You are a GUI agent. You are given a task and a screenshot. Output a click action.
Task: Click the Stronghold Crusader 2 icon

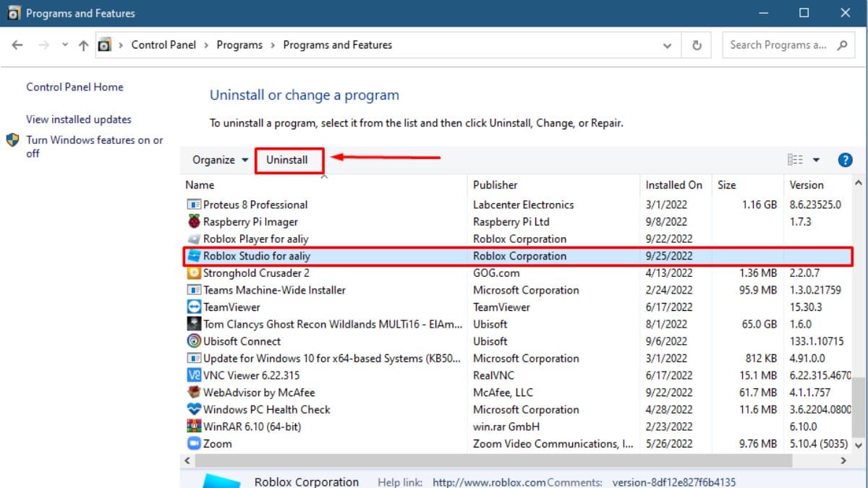tap(194, 273)
